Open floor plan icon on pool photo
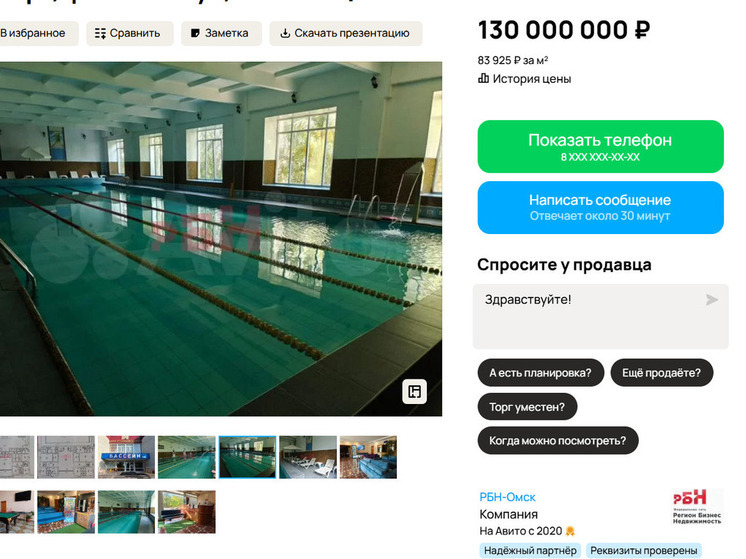This screenshot has width=746, height=559. coord(414,392)
